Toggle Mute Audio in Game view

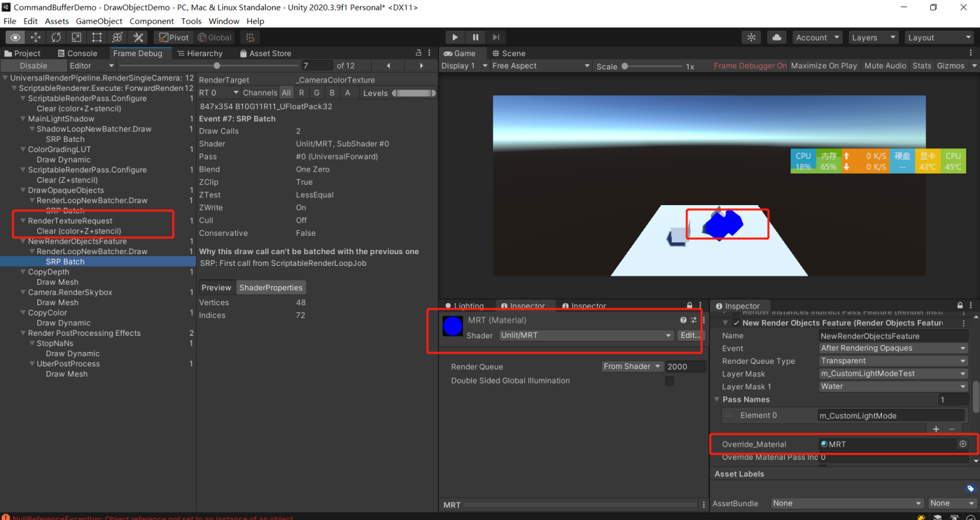[885, 65]
